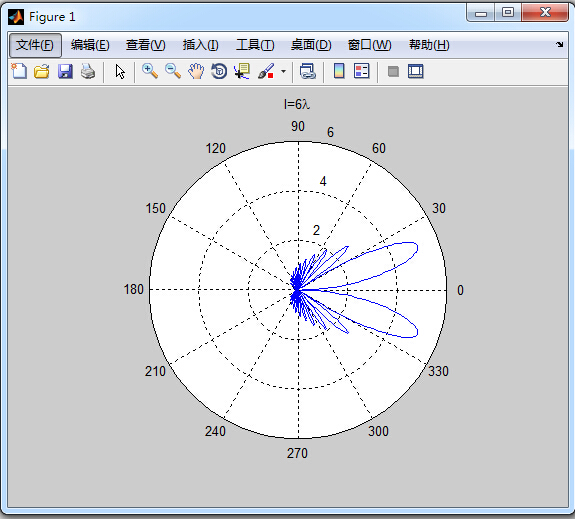
Task: Save the figure with the floppy disk icon
Action: coord(65,71)
